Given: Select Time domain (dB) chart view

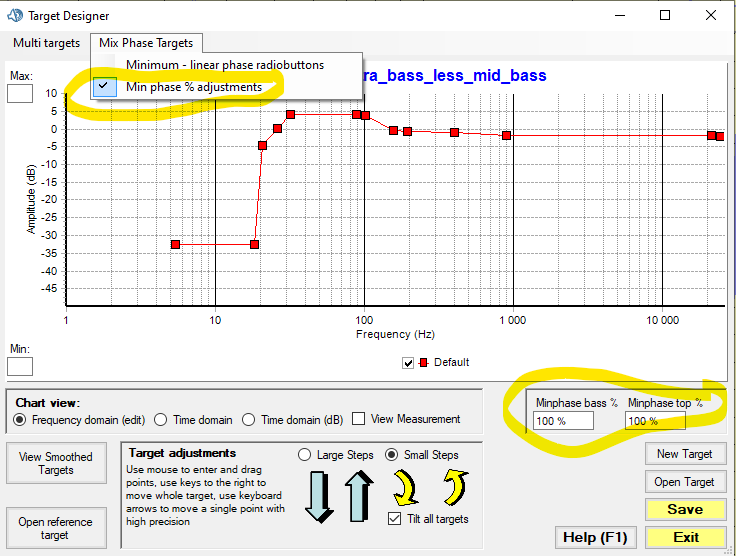Looking at the screenshot, I should (293, 419).
